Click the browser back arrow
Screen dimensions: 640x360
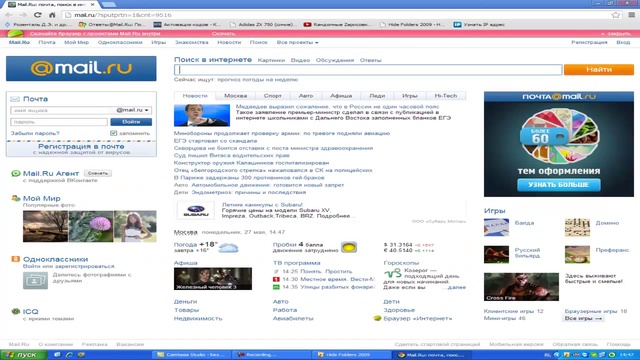pos(9,15)
